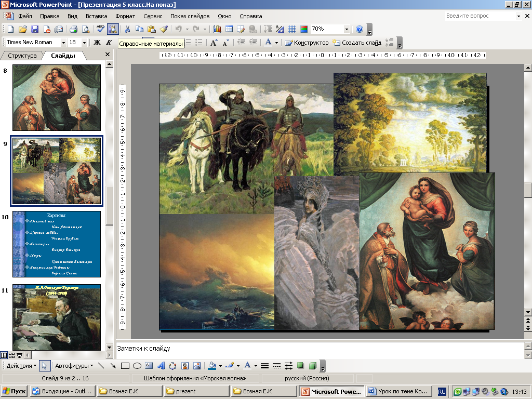Open the Файл menu
The height and width of the screenshot is (399, 532).
point(25,16)
